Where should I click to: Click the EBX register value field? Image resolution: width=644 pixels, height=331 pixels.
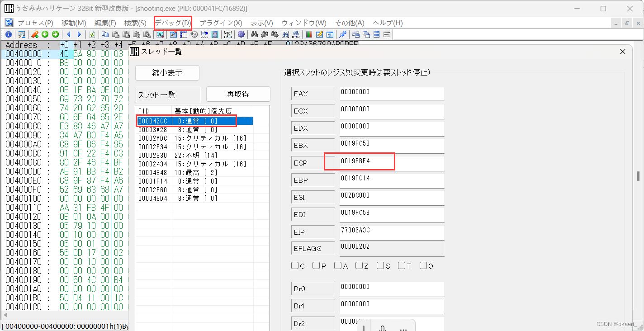click(x=392, y=146)
